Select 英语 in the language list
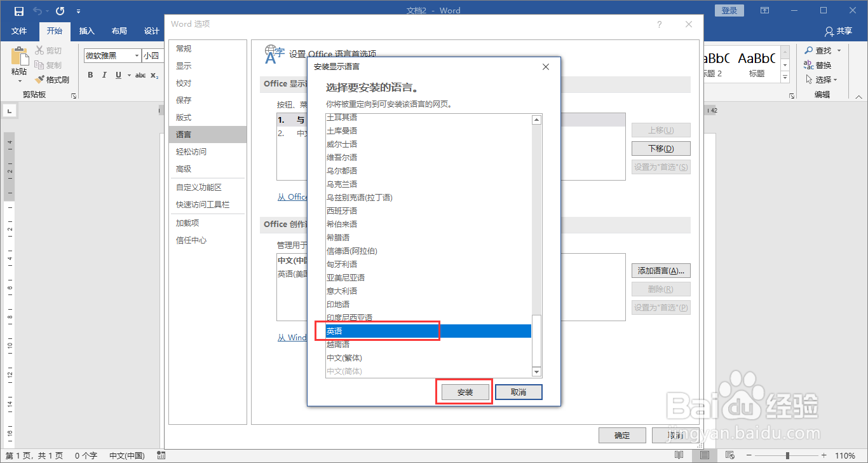The width and height of the screenshot is (868, 463). click(x=428, y=331)
